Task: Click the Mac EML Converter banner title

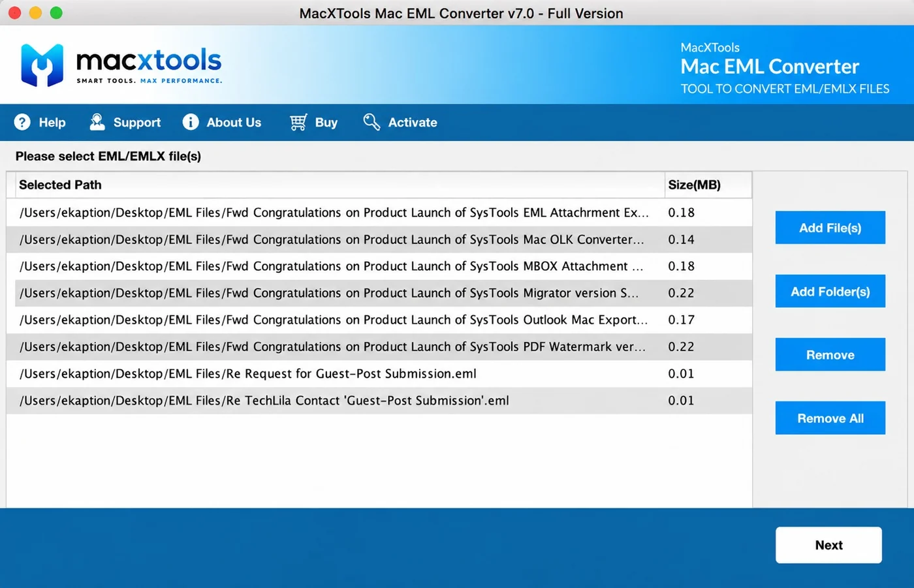Action: pyautogui.click(x=770, y=67)
